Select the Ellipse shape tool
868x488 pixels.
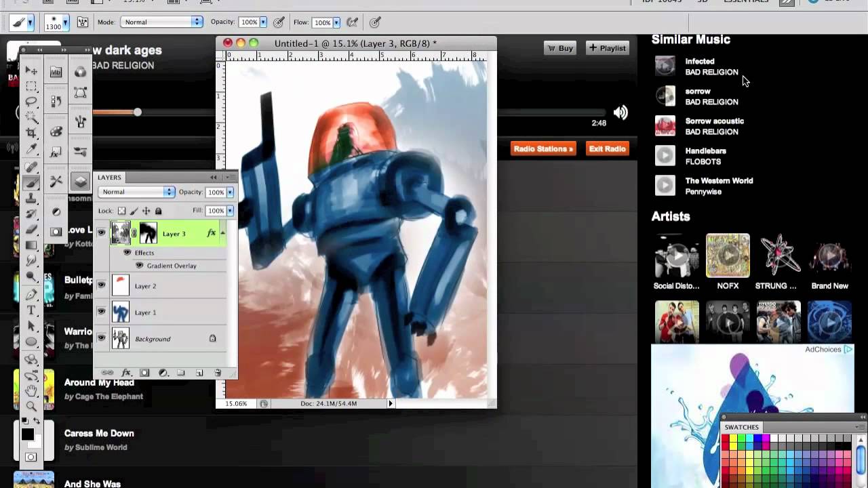pyautogui.click(x=31, y=342)
